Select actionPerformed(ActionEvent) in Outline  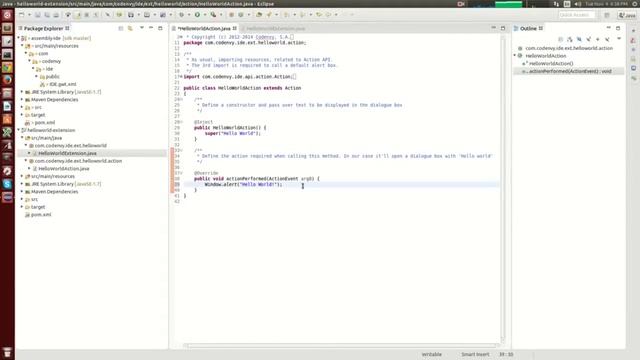(x=570, y=71)
